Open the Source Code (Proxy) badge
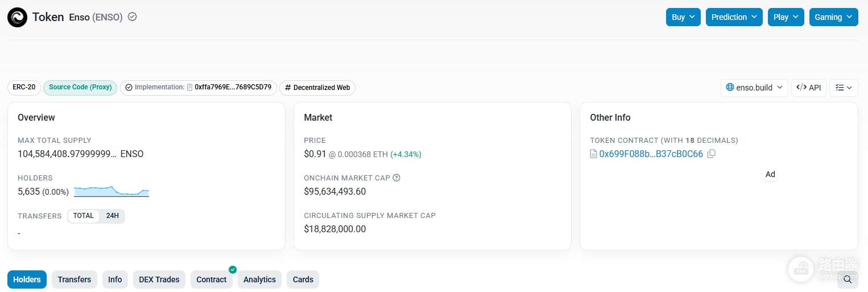 (x=80, y=88)
